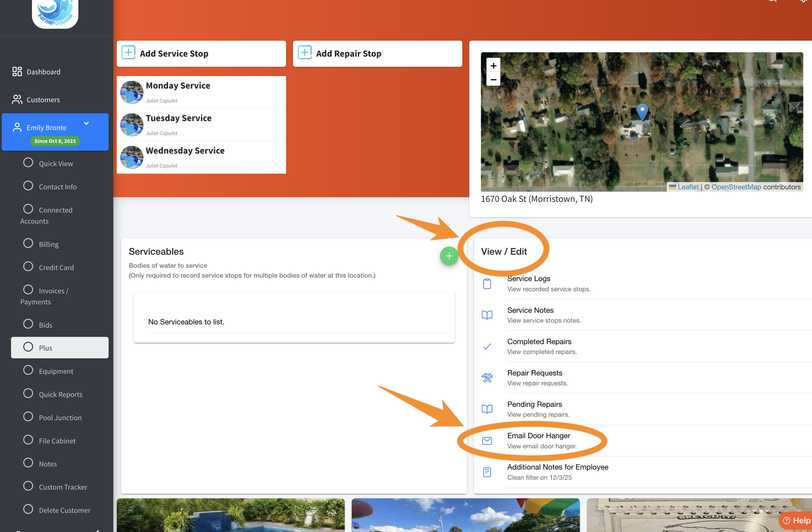Screen dimensions: 812x532
Task: Select the Quick View radio option
Action: pos(28,162)
